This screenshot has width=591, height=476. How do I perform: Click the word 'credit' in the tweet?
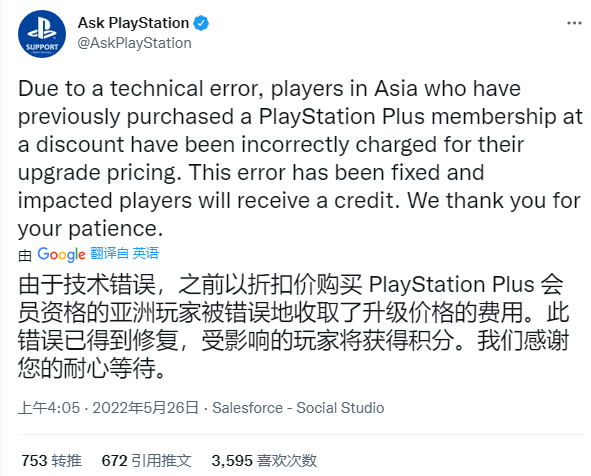coord(364,201)
